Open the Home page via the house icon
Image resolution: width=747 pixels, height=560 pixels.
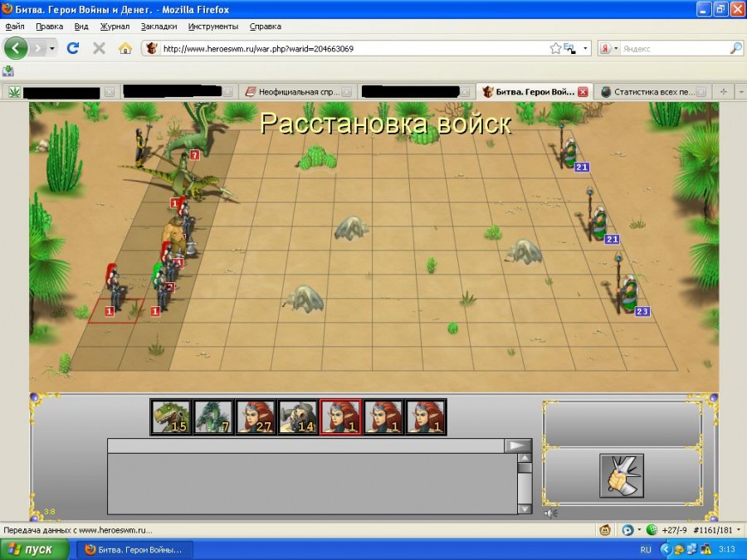[x=125, y=48]
